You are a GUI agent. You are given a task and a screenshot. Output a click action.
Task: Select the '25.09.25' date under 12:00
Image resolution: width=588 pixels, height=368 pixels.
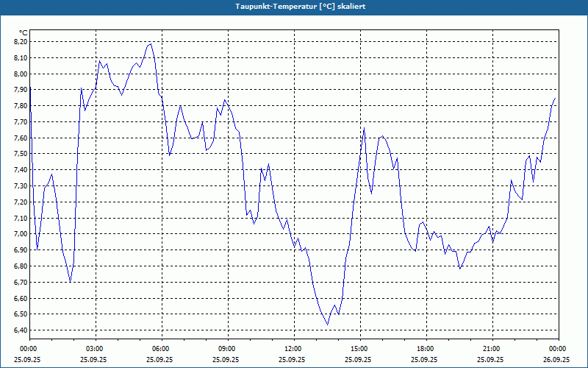point(292,359)
